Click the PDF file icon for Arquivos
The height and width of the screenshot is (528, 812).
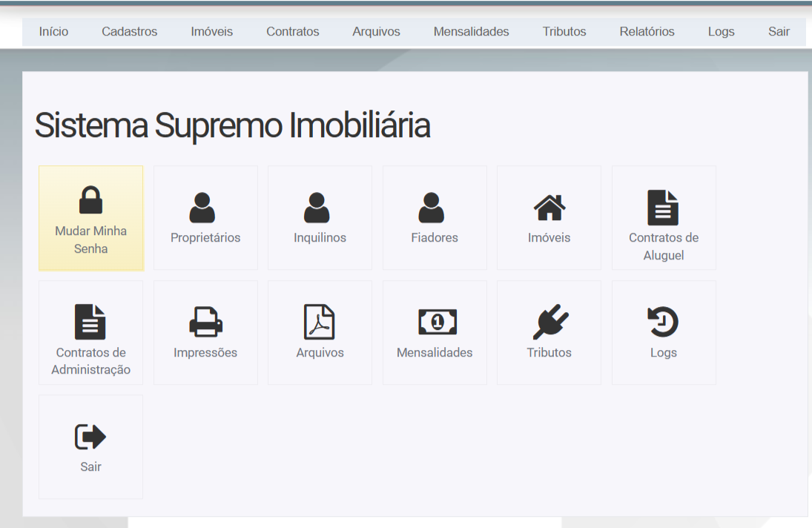320,322
